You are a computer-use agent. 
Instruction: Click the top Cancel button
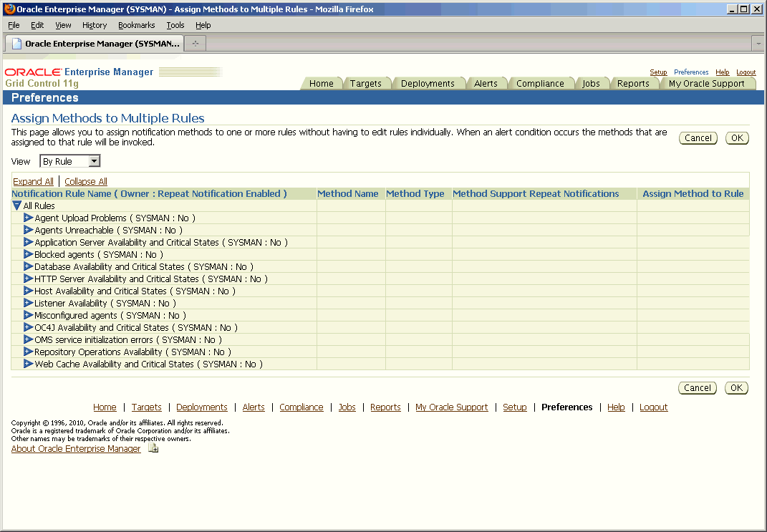tap(698, 138)
